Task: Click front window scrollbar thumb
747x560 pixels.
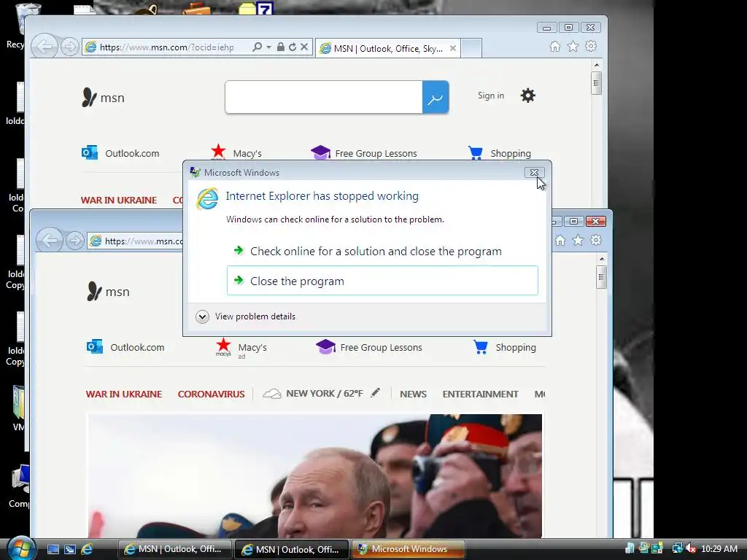Action: pyautogui.click(x=602, y=277)
